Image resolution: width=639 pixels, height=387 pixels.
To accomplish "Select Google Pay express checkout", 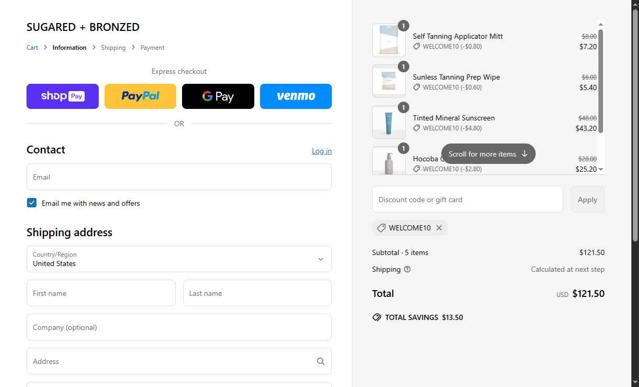I will (218, 96).
